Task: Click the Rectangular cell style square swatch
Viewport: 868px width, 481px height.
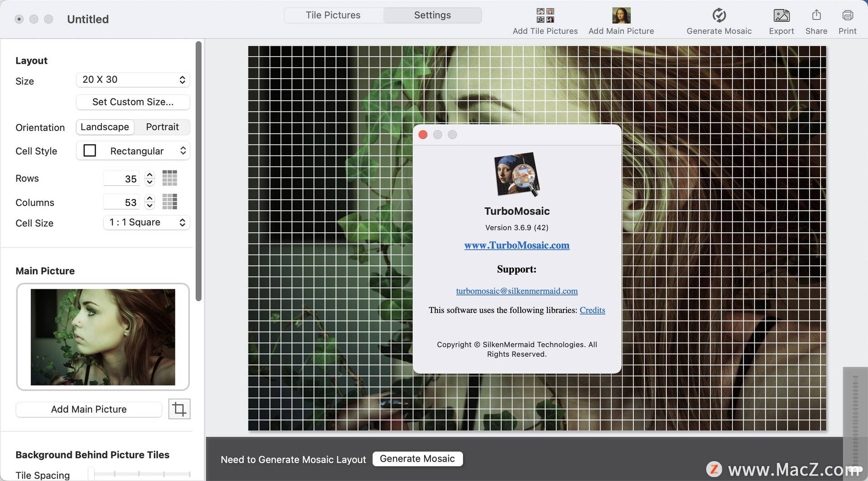Action: (x=90, y=151)
